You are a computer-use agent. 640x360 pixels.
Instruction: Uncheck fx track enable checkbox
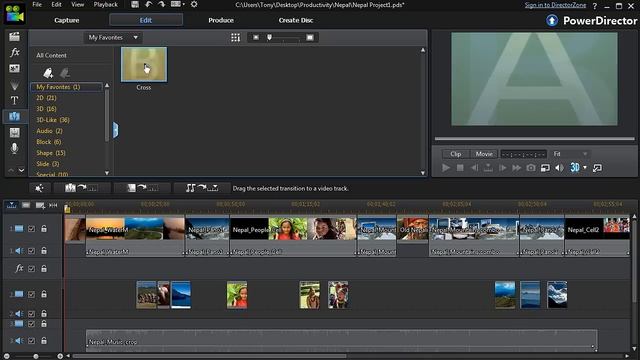click(31, 269)
